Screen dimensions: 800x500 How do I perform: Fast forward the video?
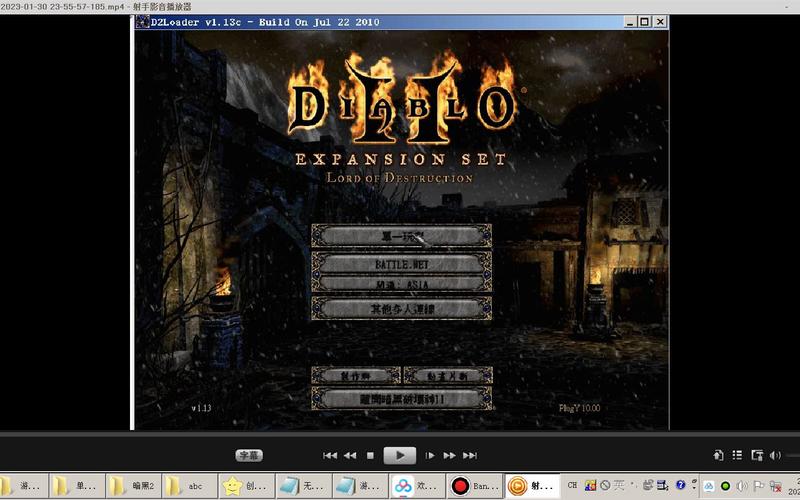click(449, 456)
